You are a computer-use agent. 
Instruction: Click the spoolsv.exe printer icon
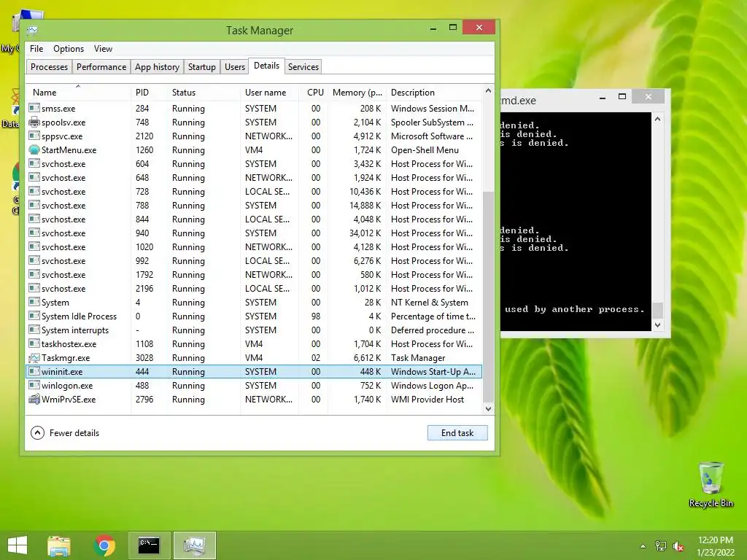34,122
